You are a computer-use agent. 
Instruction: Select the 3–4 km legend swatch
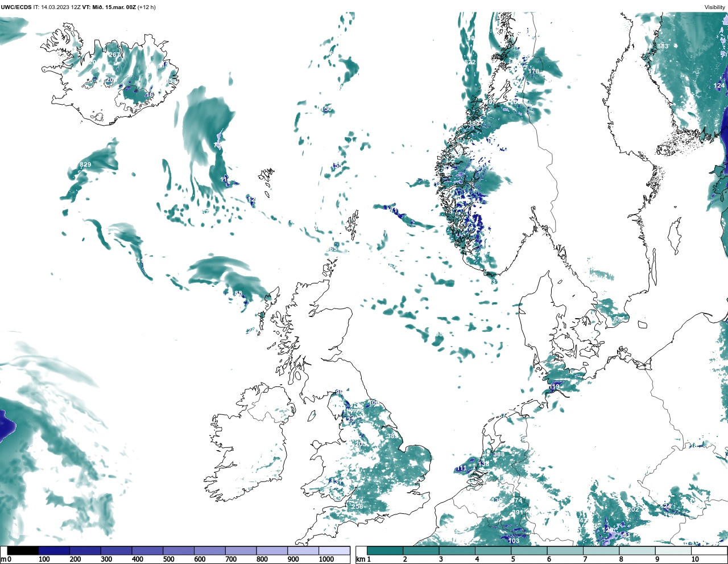pos(457,551)
